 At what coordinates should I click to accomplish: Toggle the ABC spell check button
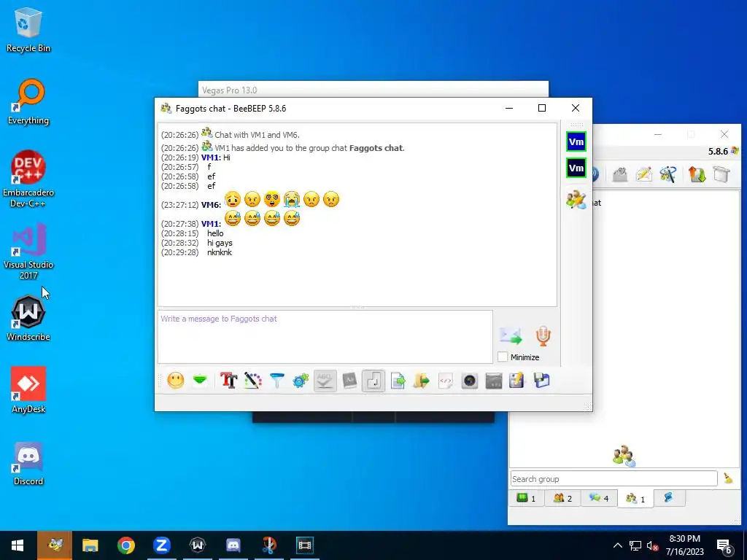coord(325,381)
